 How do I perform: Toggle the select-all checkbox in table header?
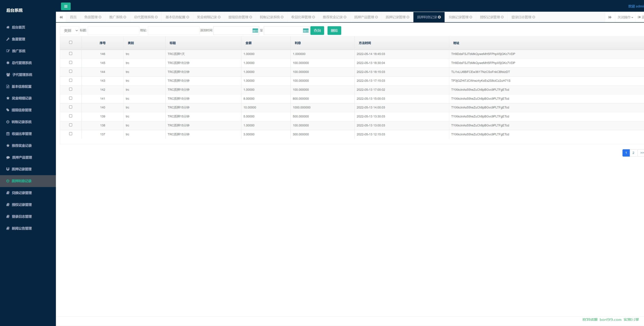[x=71, y=42]
